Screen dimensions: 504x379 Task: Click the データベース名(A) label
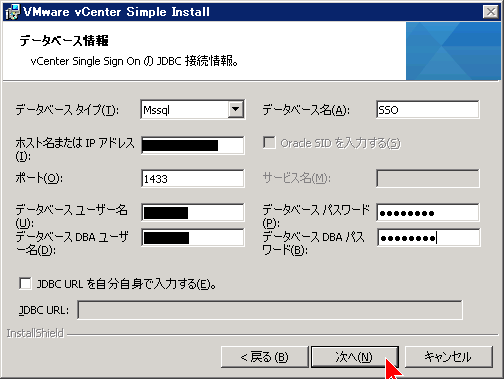tap(306, 109)
